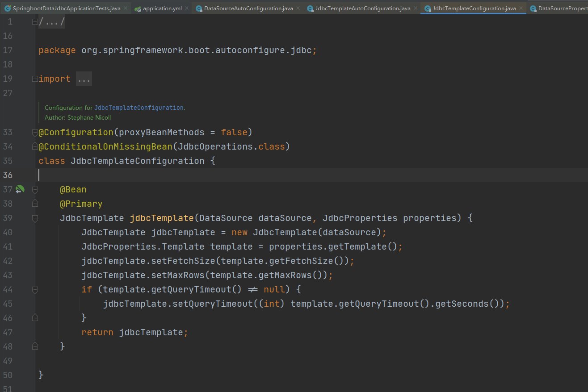Click the 'return' keyword on line 47

click(97, 332)
